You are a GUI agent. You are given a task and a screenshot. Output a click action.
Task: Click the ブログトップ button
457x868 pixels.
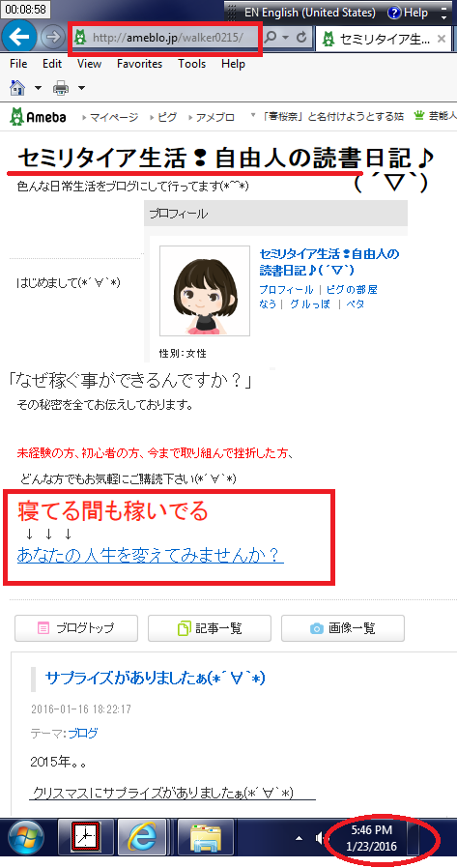(x=75, y=628)
